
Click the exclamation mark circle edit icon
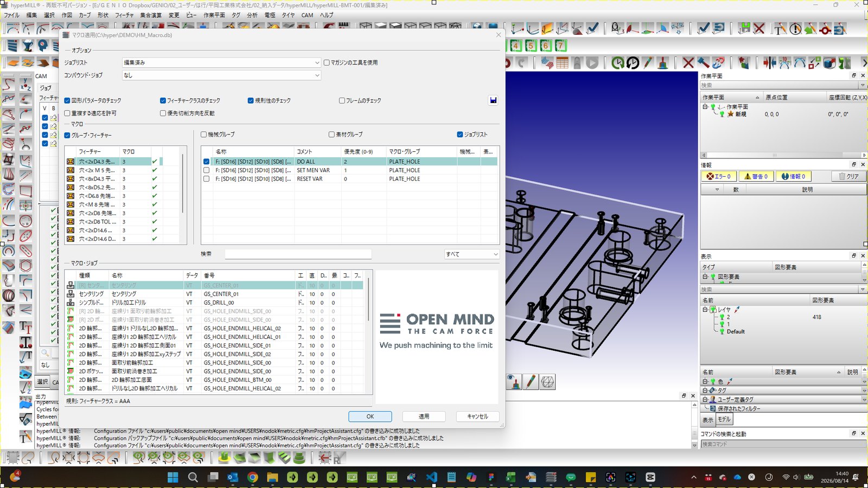(x=795, y=29)
